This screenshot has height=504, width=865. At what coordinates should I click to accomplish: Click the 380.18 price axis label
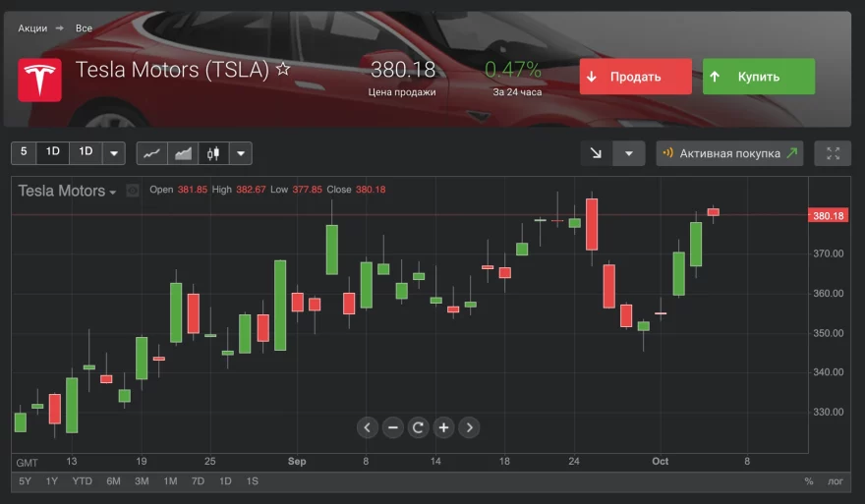[x=828, y=215]
